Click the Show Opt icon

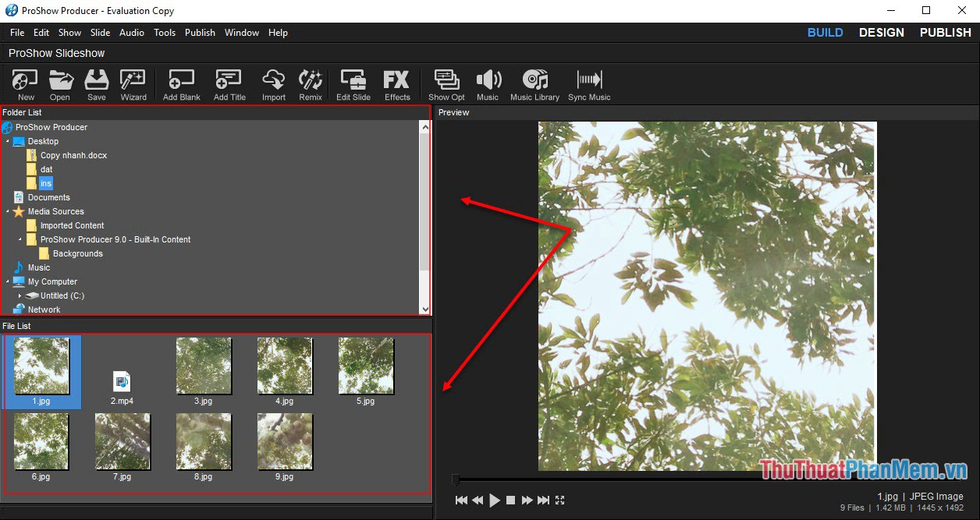pos(446,83)
